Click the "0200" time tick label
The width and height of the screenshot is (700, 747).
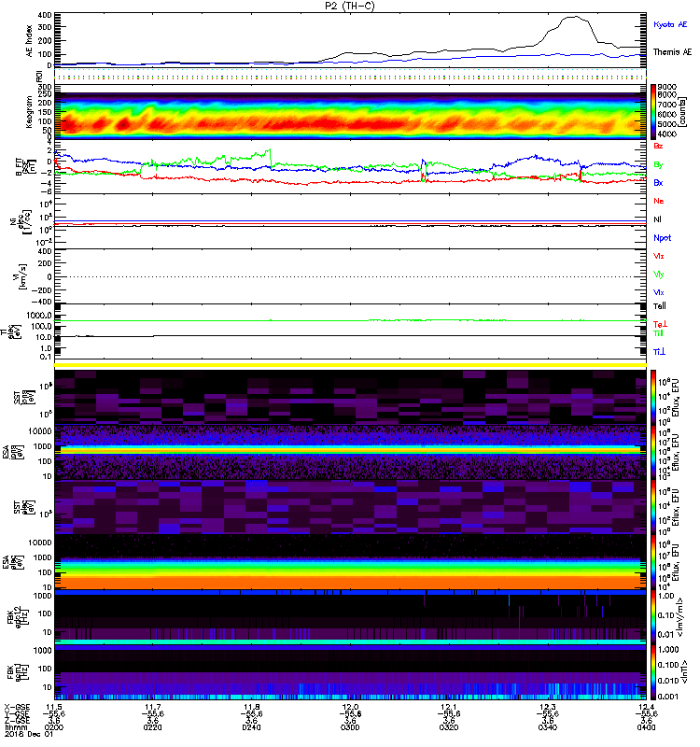point(54,727)
